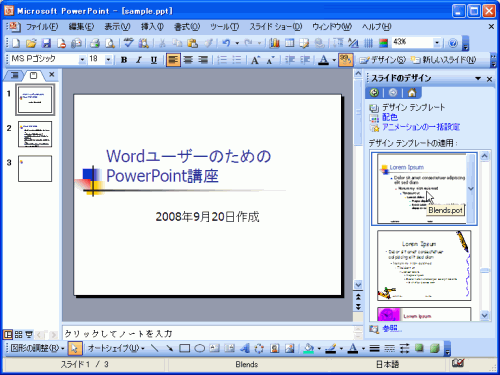Insert a chart using the chart icon
This screenshot has height=375, width=500.
[x=275, y=43]
